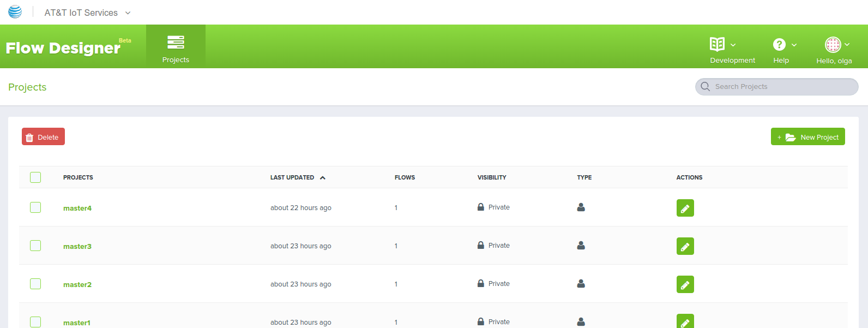This screenshot has width=868, height=328.
Task: Sort by the PROJECTS column header
Action: [x=78, y=177]
